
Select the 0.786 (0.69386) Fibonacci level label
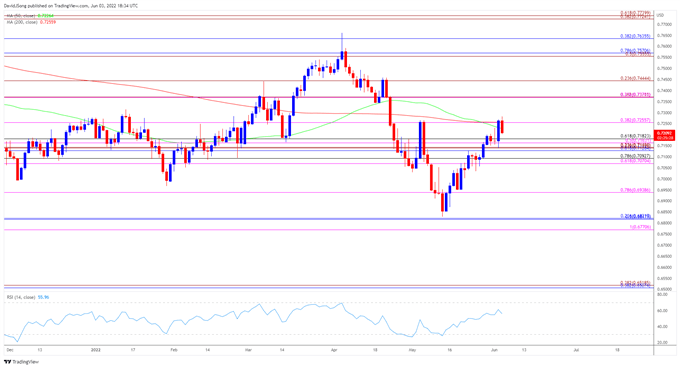(x=636, y=190)
